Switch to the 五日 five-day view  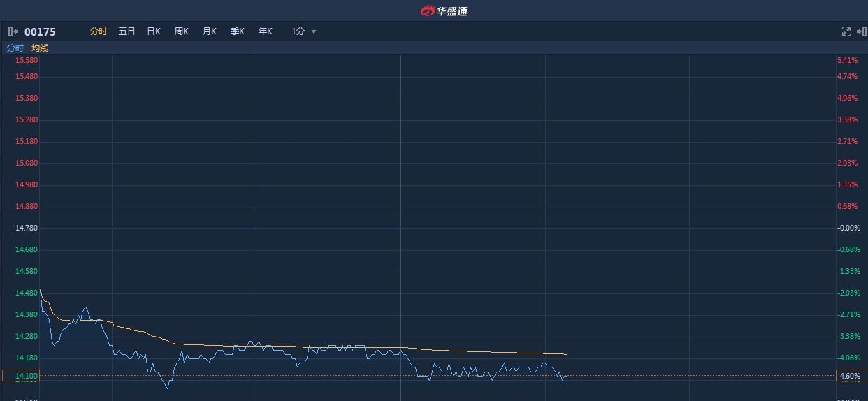[126, 31]
